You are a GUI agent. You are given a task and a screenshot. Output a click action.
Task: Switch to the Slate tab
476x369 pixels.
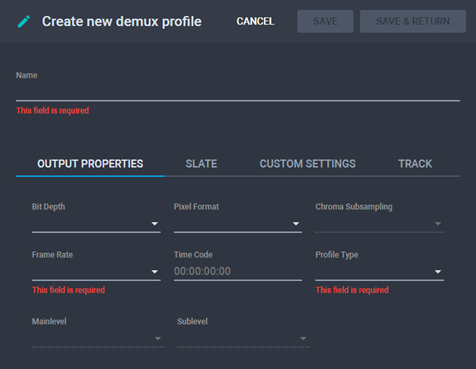pos(201,164)
